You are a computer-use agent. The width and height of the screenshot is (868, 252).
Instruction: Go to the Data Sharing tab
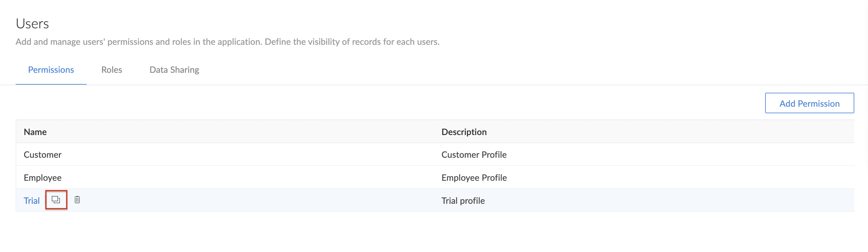(174, 70)
